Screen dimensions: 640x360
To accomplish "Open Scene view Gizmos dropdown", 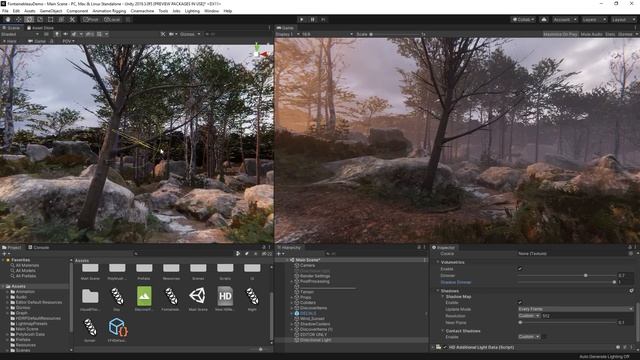I will (190, 34).
